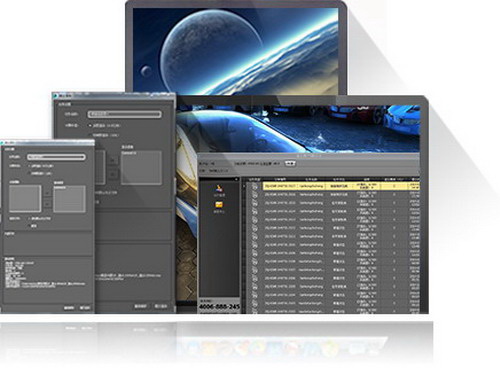Click the upper arrow button in the back dialog
Viewport: 500px width, 368px height.
point(113,161)
